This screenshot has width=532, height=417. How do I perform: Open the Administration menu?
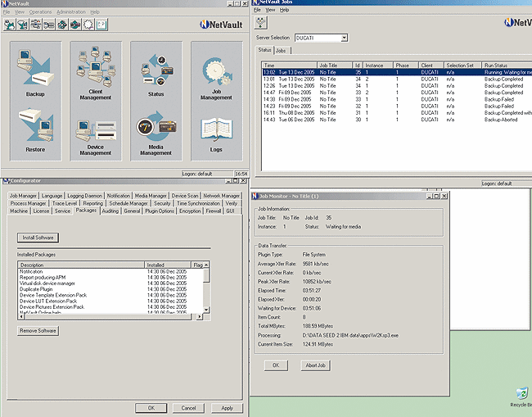coord(71,12)
